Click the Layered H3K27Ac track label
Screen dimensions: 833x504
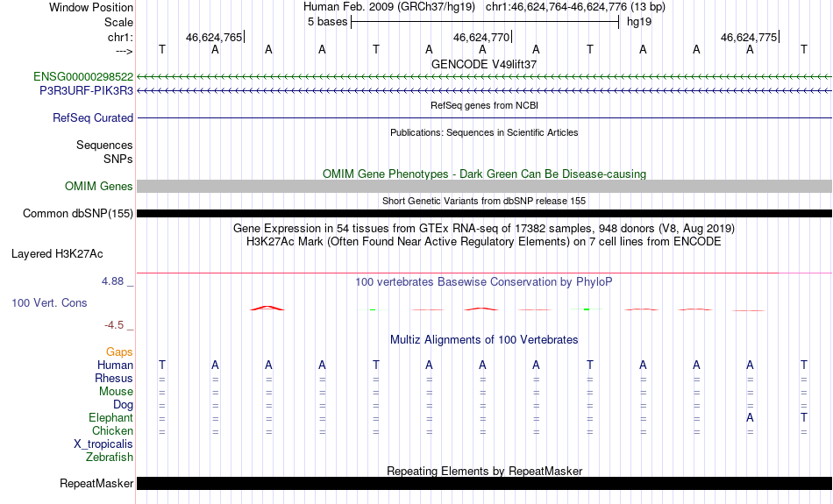pyautogui.click(x=57, y=254)
